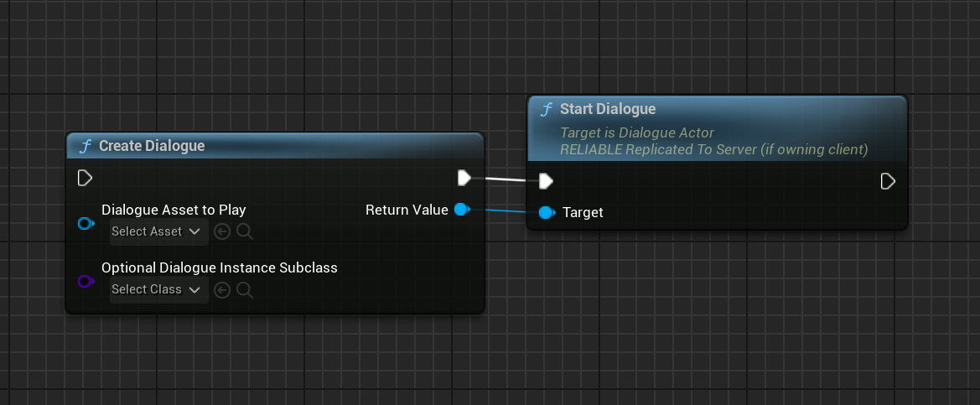Click the Target input pin
The height and width of the screenshot is (405, 980).
[547, 213]
